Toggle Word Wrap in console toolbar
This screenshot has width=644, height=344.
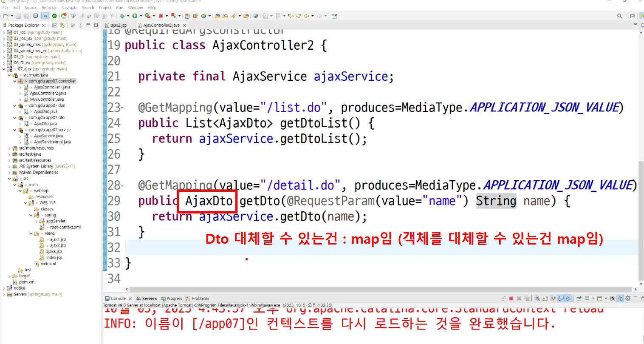(553, 299)
